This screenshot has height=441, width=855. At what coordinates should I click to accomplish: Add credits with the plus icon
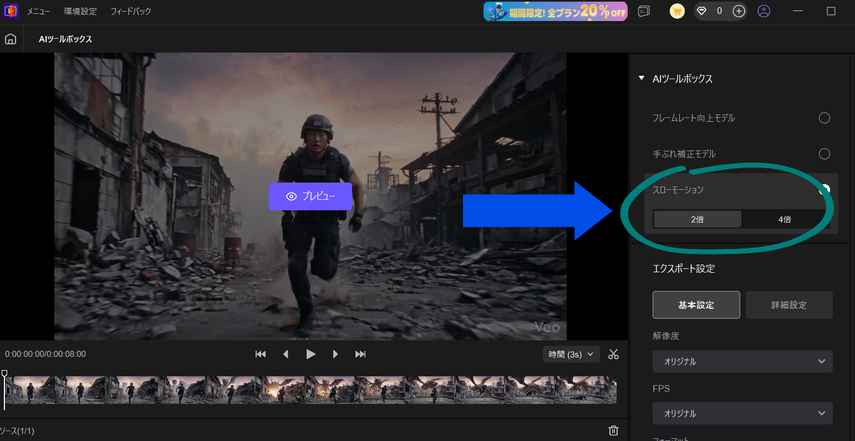pyautogui.click(x=738, y=11)
